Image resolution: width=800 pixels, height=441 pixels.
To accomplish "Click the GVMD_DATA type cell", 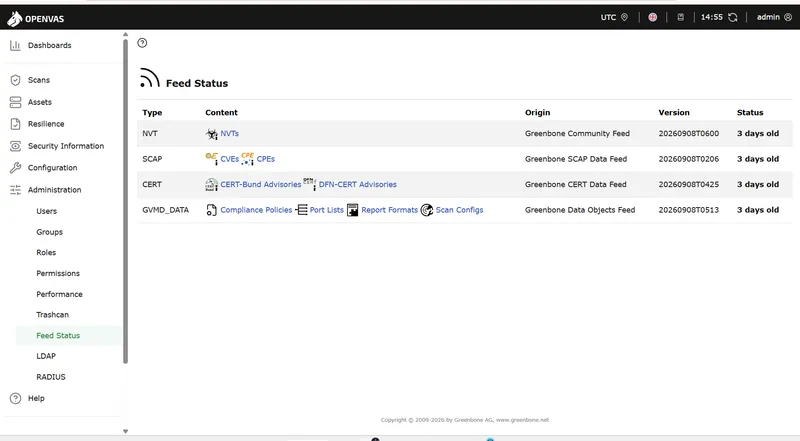I will (x=165, y=210).
